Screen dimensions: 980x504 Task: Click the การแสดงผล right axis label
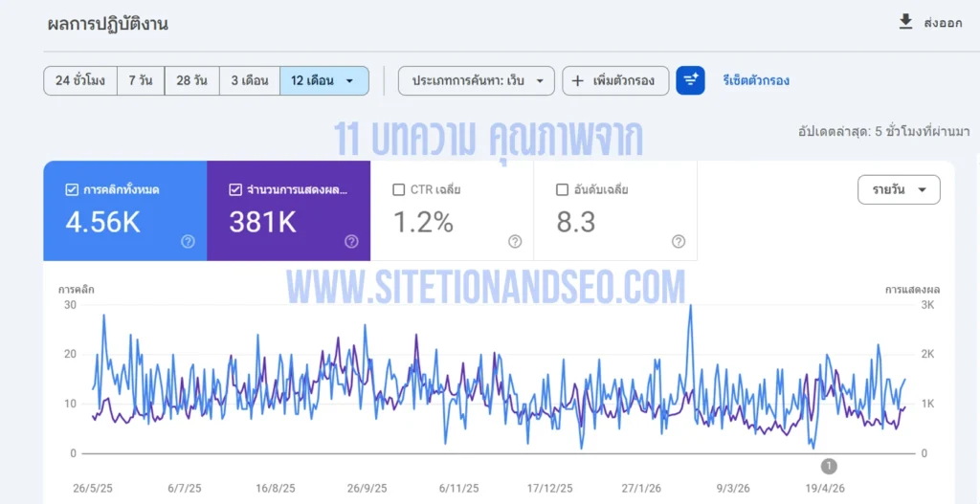912,290
